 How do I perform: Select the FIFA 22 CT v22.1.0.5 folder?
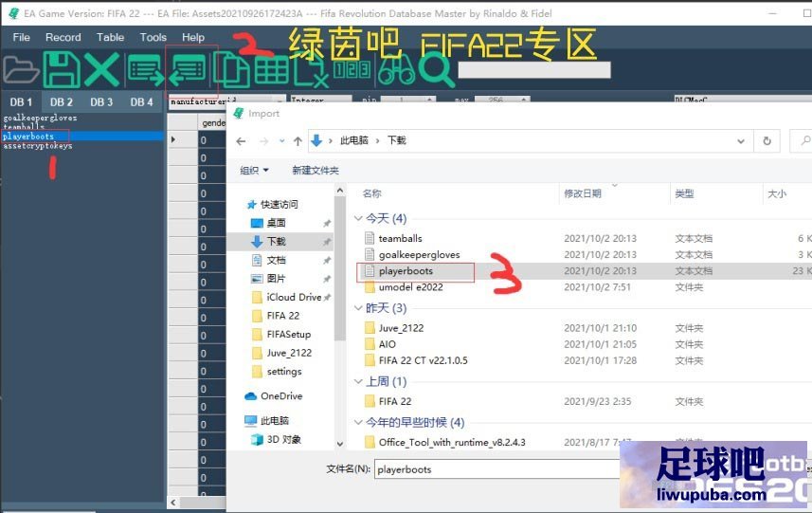click(x=424, y=360)
